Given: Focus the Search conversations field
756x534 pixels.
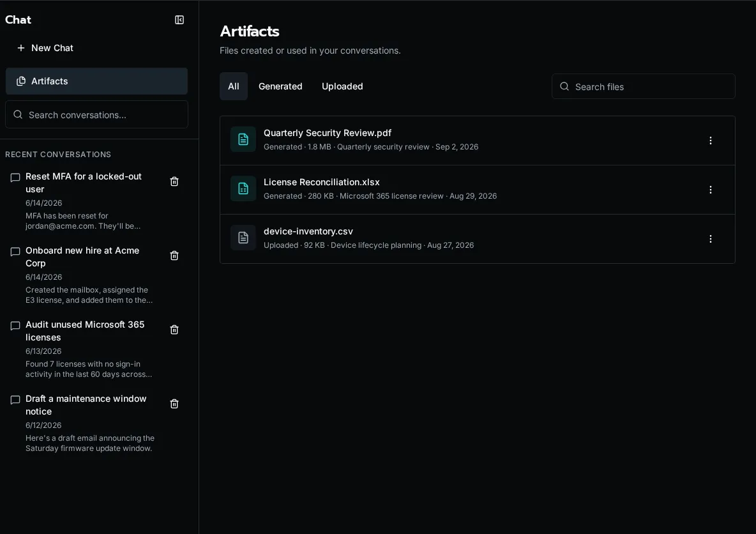Looking at the screenshot, I should pyautogui.click(x=96, y=115).
